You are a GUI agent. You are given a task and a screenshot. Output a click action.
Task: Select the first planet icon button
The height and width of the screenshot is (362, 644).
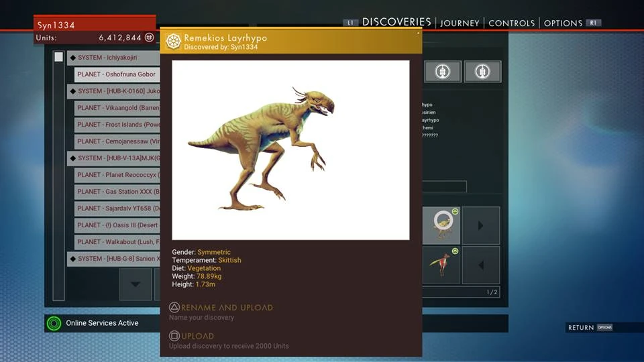pos(442,72)
